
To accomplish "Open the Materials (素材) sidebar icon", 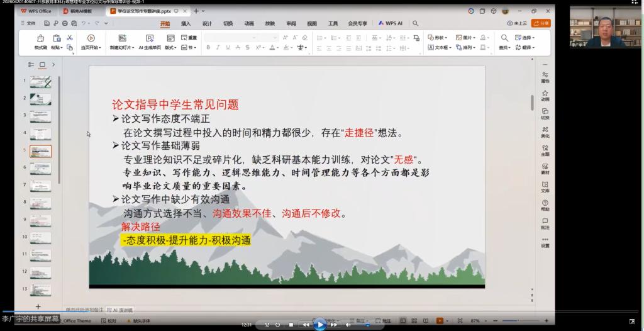I will point(545,168).
